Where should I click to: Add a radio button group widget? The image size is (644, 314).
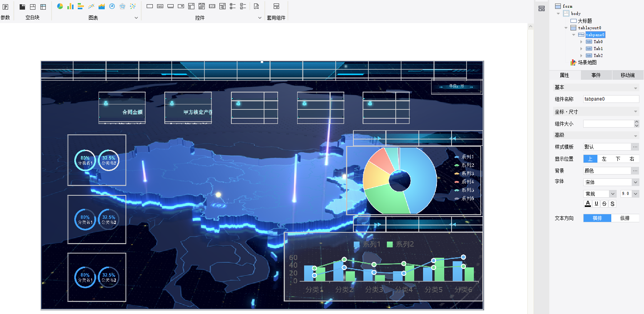(x=233, y=6)
